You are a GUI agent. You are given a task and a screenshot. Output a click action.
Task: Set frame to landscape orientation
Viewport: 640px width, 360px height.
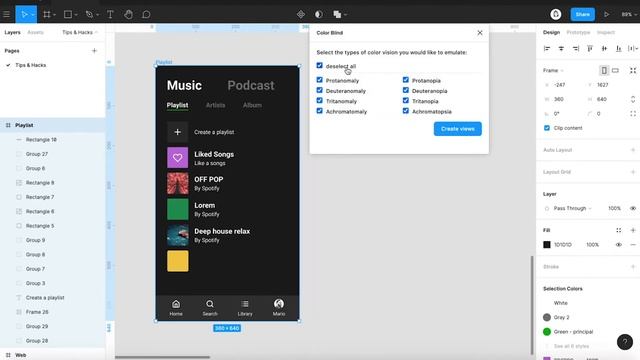coord(616,71)
